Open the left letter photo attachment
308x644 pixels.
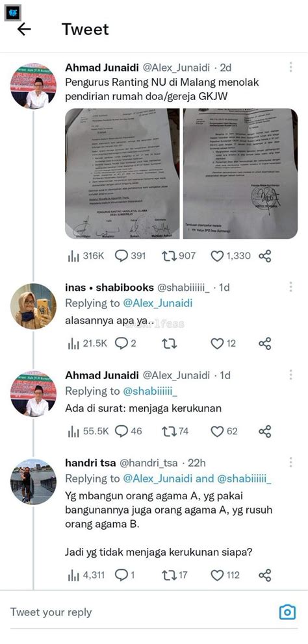[122, 173]
